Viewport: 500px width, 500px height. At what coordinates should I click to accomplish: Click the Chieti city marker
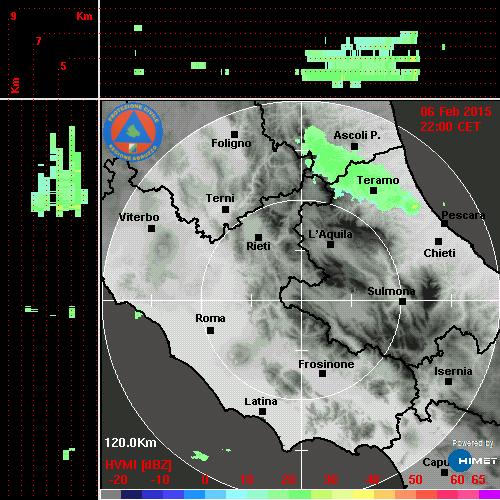point(438,241)
